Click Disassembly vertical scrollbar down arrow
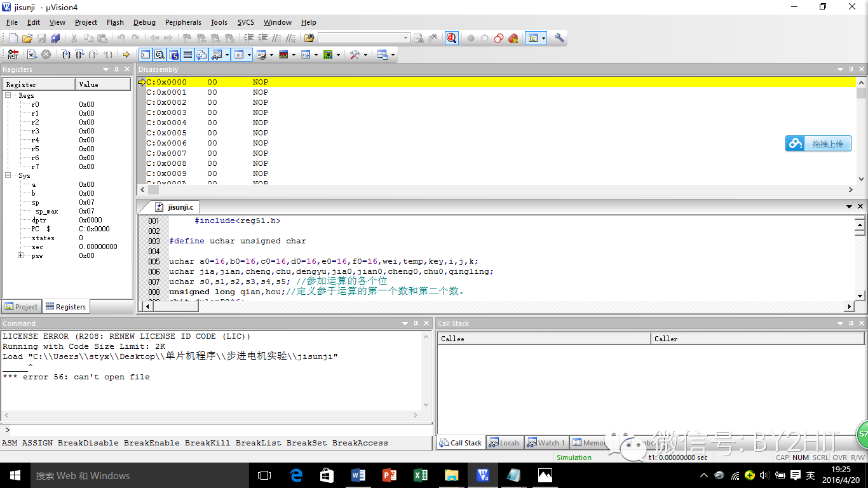 click(x=861, y=179)
